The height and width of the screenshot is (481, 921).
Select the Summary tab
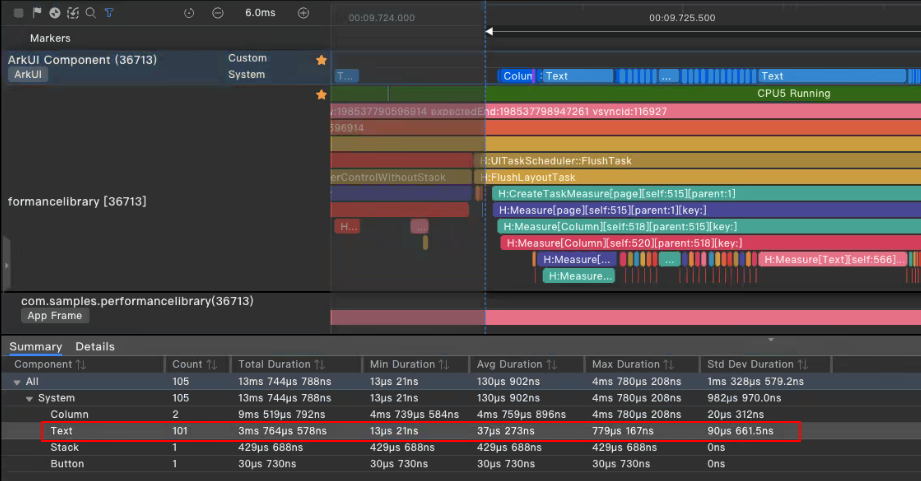pos(35,347)
